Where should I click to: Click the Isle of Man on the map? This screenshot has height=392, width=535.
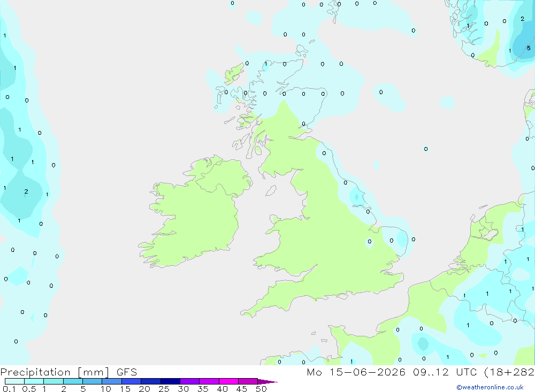coord(271,190)
